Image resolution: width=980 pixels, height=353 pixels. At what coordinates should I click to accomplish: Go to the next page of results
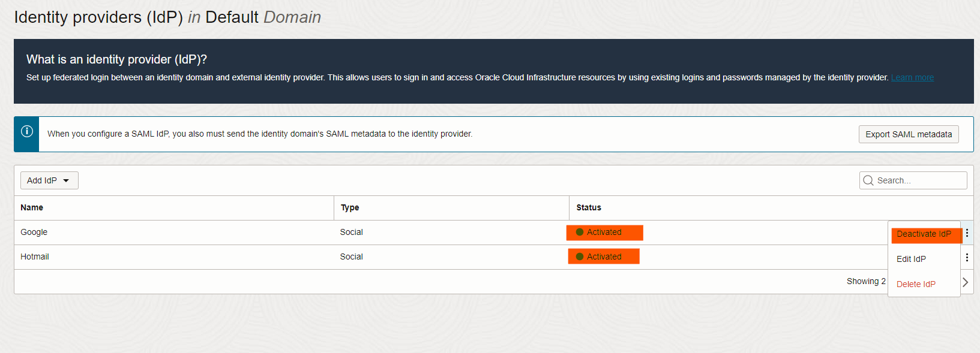965,282
